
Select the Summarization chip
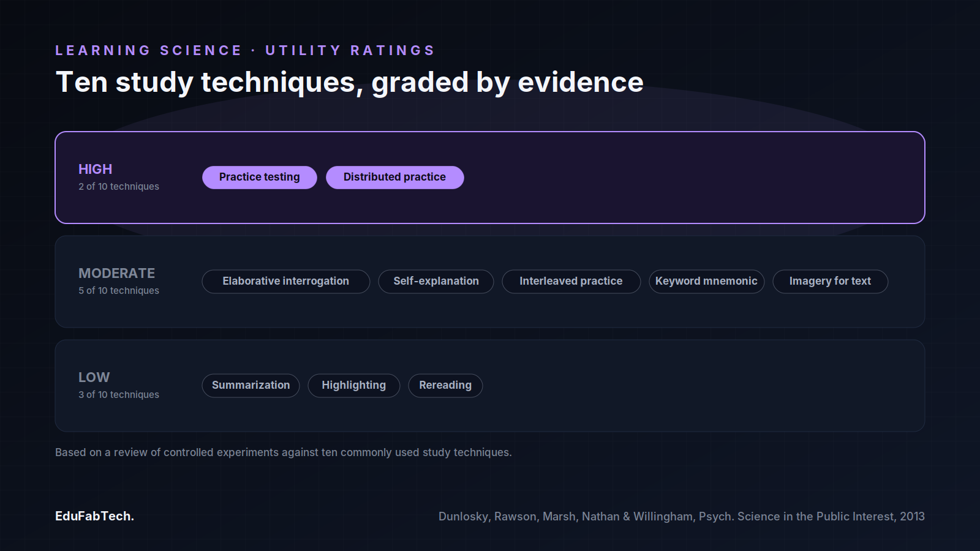(x=251, y=386)
